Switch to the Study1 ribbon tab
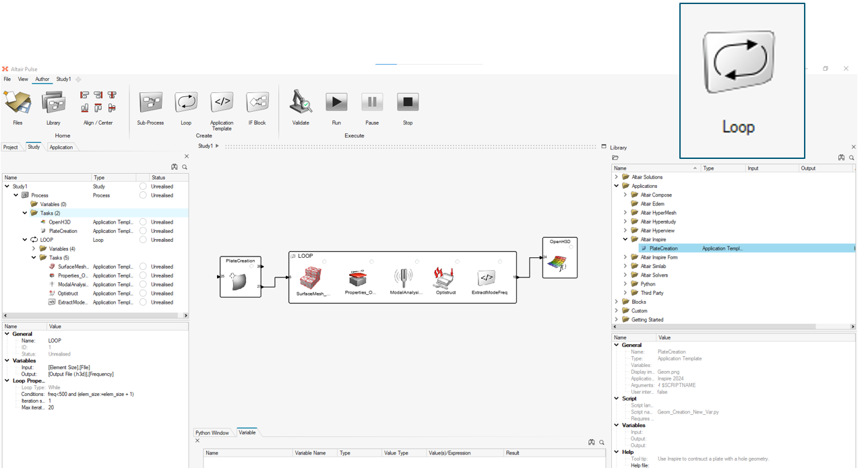The image size is (868, 468). pyautogui.click(x=63, y=79)
